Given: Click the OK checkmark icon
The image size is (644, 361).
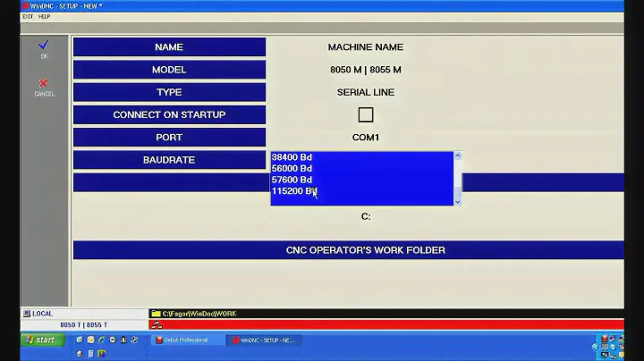Looking at the screenshot, I should point(44,45).
